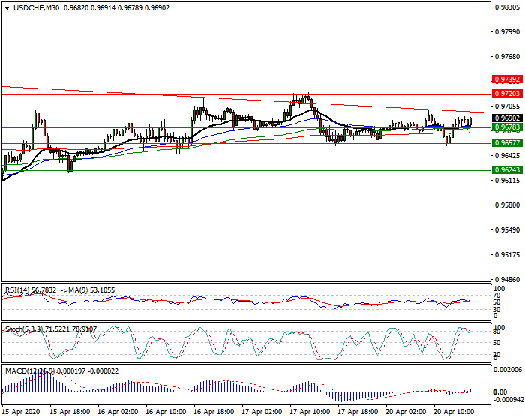Click the RSI(14) indicator label

18,290
